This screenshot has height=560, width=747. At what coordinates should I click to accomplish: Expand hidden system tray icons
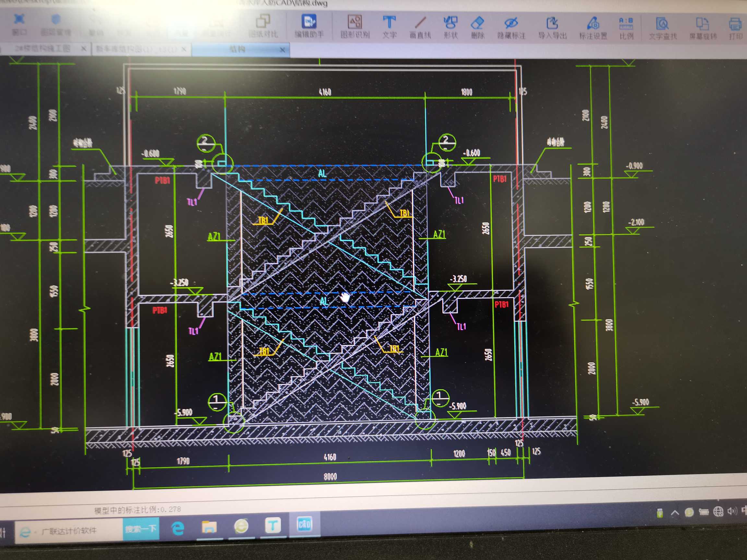[674, 513]
